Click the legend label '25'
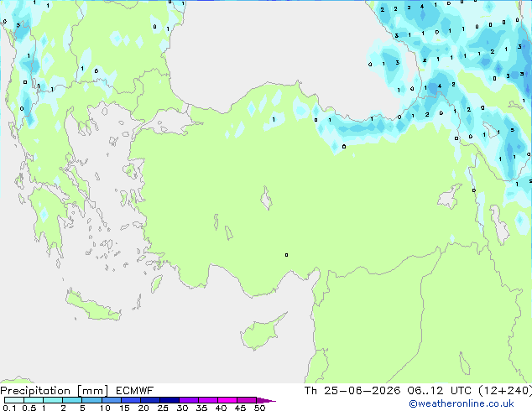The height and width of the screenshot is (411, 532). (163, 408)
